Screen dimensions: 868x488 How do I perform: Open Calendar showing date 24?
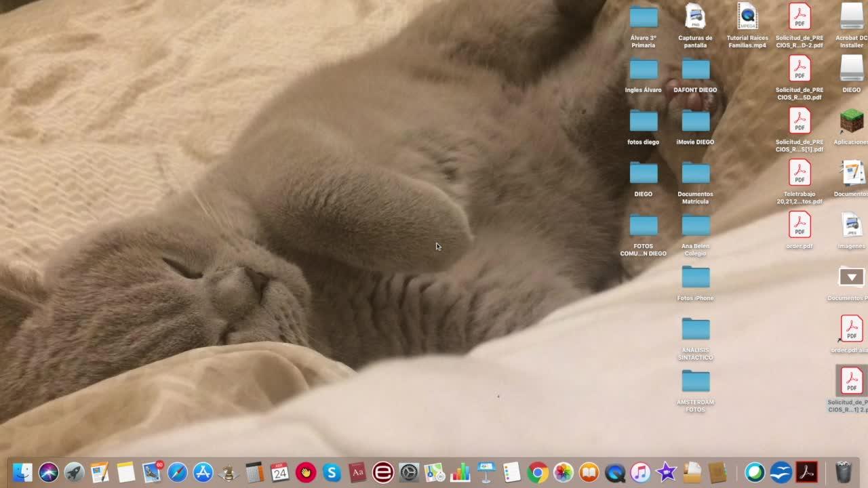point(280,472)
